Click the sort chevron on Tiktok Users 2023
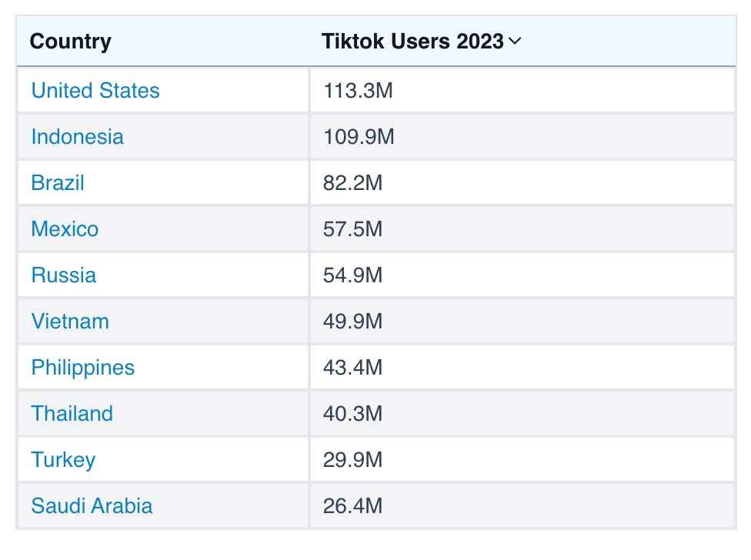The image size is (751, 560). pos(517,42)
